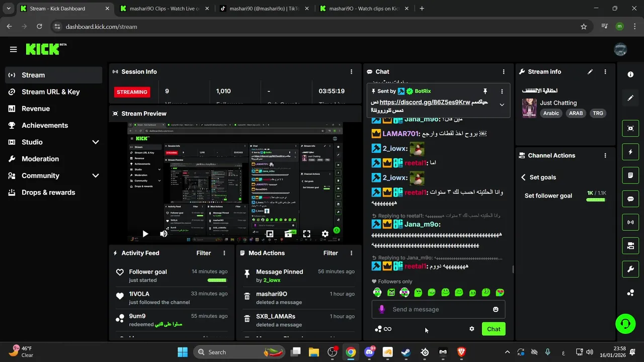Toggle the Chat bubble widget icon
The image size is (644, 362).
click(630, 199)
